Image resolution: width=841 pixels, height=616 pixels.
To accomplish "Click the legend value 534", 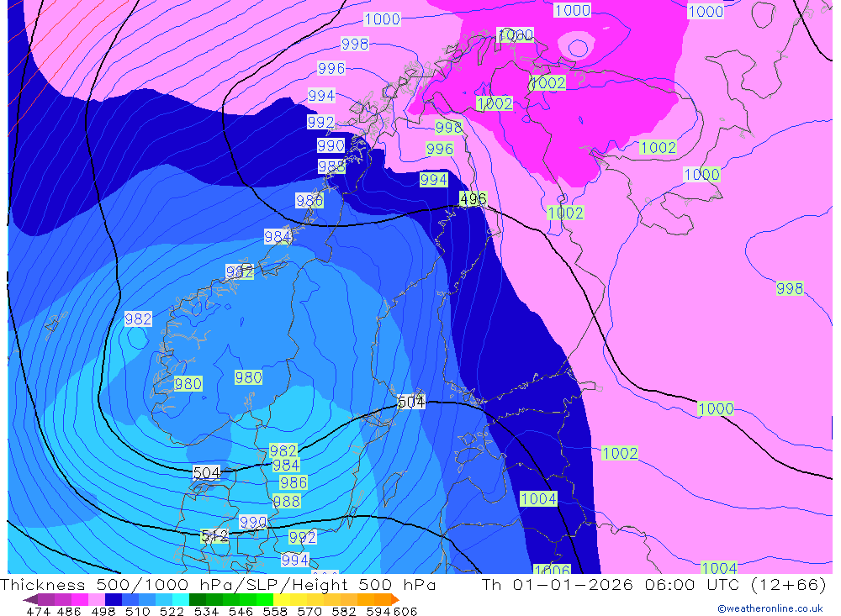I will [x=207, y=611].
